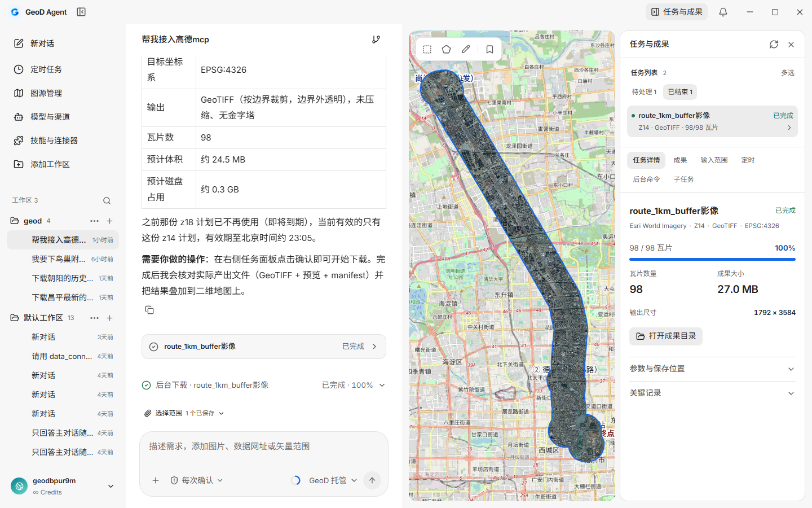Open the 每次确认 dropdown
Image resolution: width=812 pixels, height=508 pixels.
click(197, 480)
